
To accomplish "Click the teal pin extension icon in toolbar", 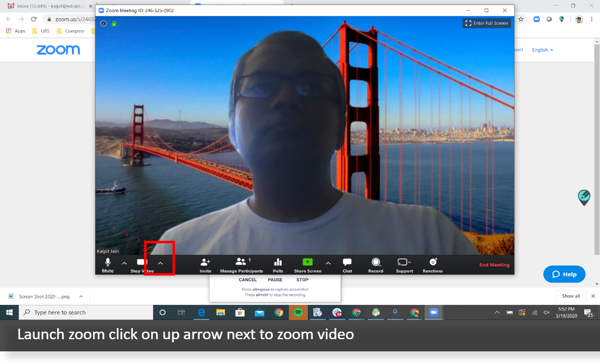I will click(562, 19).
